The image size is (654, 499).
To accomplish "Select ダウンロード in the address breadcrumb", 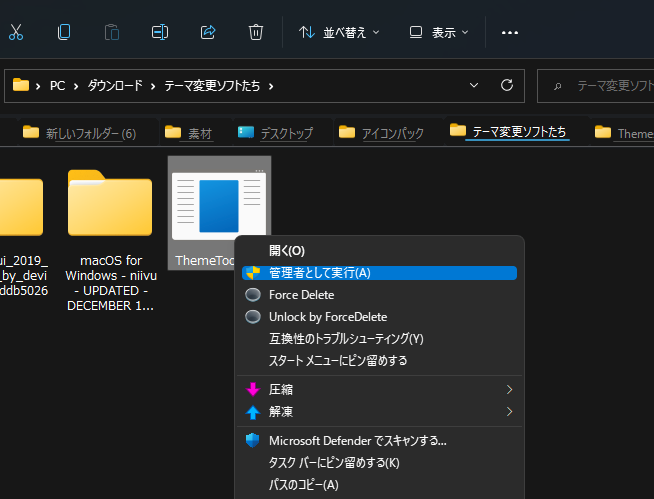I will 115,86.
